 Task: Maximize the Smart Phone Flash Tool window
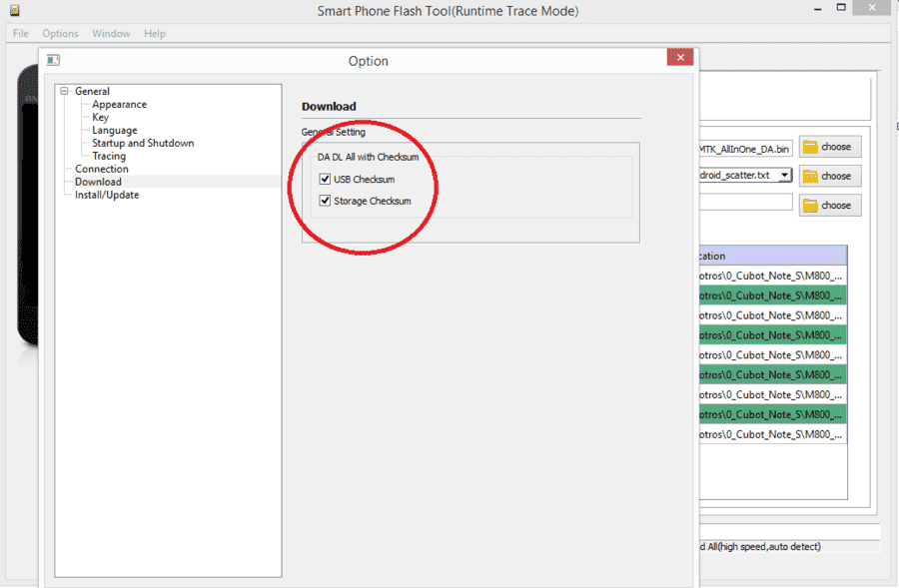[841, 8]
